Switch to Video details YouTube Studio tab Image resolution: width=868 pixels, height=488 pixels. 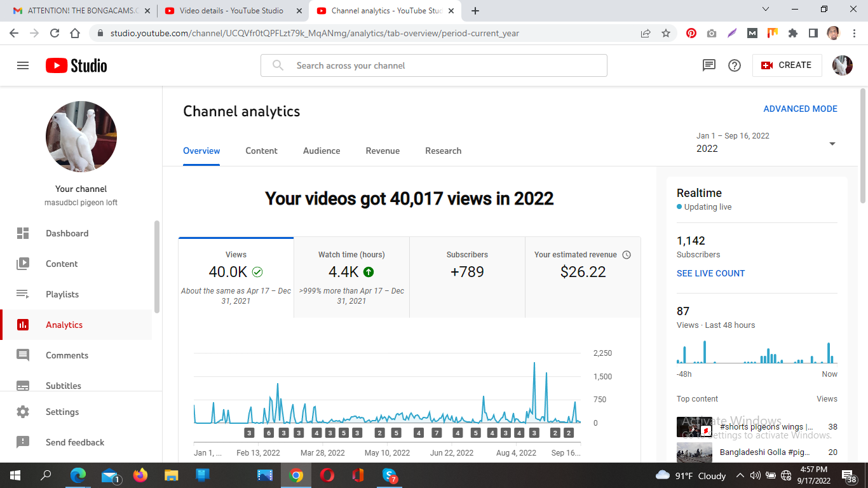pos(231,11)
